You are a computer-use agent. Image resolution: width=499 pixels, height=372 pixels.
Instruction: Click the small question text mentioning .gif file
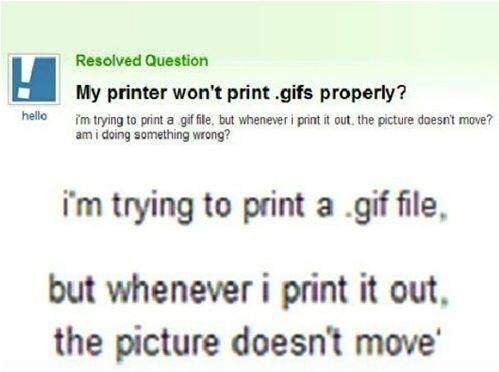pos(284,120)
